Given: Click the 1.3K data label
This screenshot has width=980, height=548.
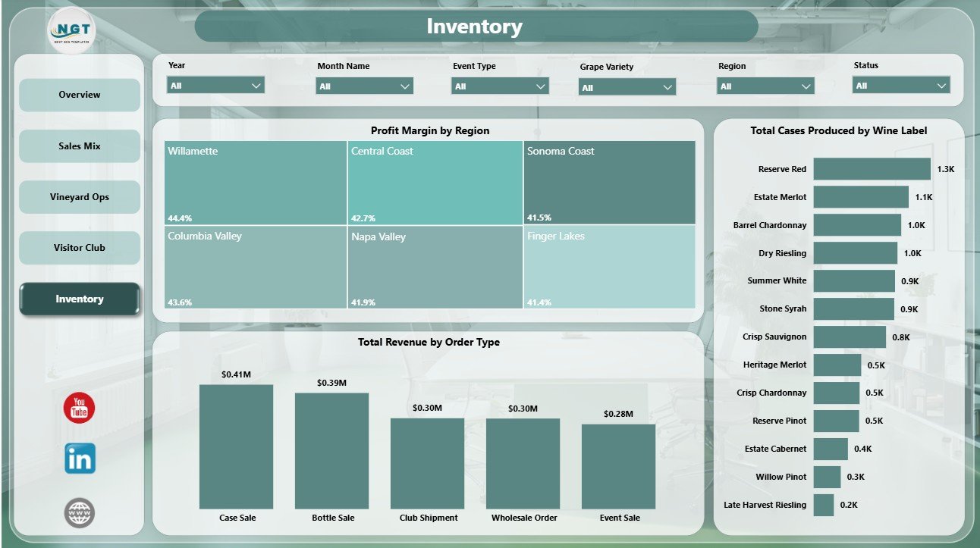Looking at the screenshot, I should coord(946,169).
